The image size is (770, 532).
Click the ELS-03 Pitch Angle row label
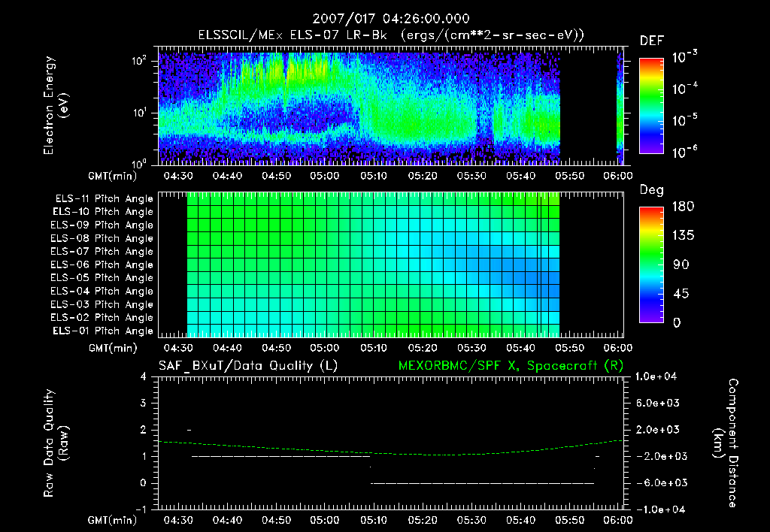tap(102, 304)
